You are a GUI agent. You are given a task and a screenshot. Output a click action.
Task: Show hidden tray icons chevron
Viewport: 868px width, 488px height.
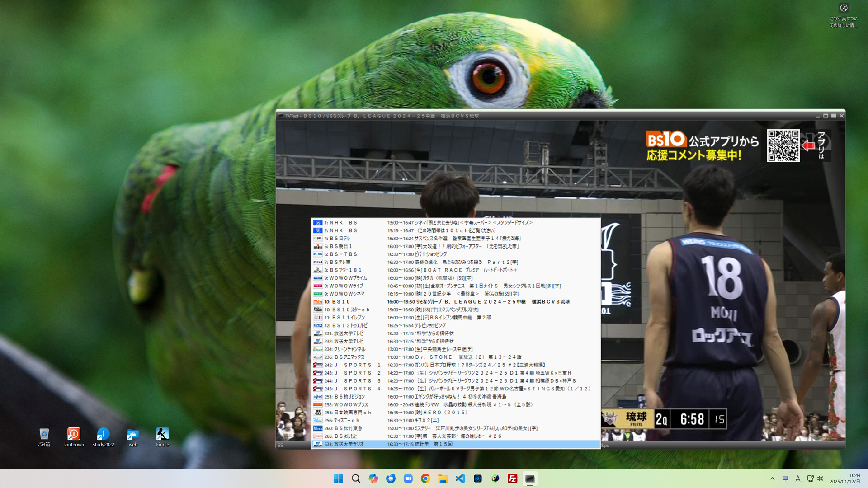click(x=772, y=479)
